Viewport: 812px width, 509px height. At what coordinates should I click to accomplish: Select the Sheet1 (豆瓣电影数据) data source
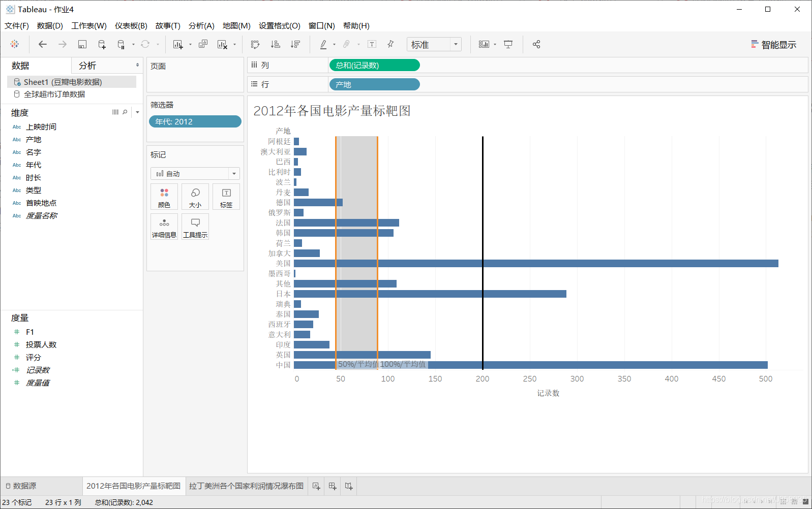(x=72, y=82)
